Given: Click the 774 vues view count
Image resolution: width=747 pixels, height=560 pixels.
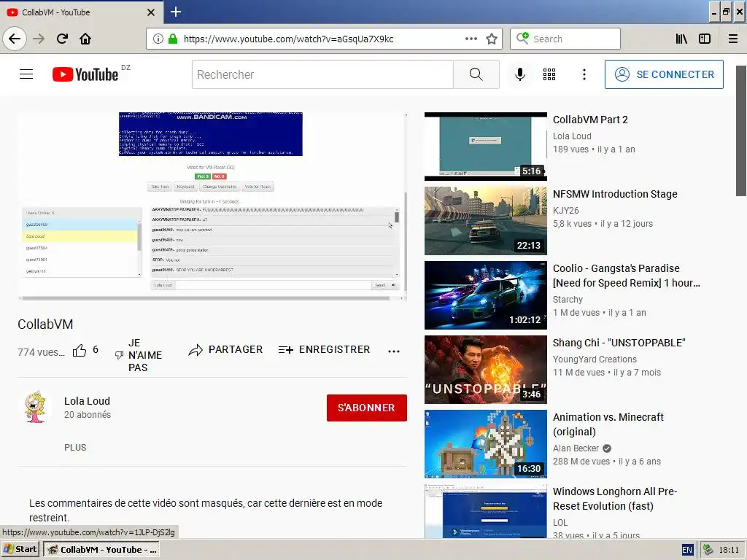Looking at the screenshot, I should coord(41,352).
